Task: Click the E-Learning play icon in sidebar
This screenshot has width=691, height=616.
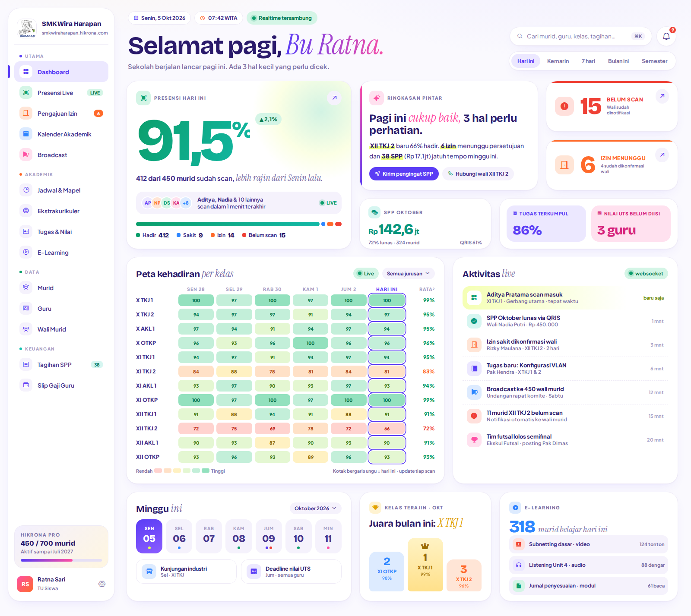Action: pyautogui.click(x=26, y=252)
